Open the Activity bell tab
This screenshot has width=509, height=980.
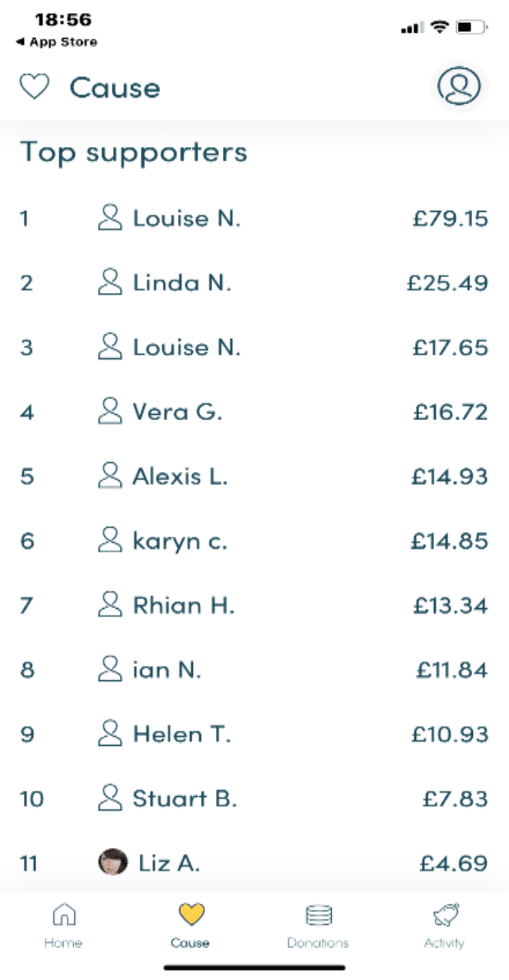tap(444, 924)
